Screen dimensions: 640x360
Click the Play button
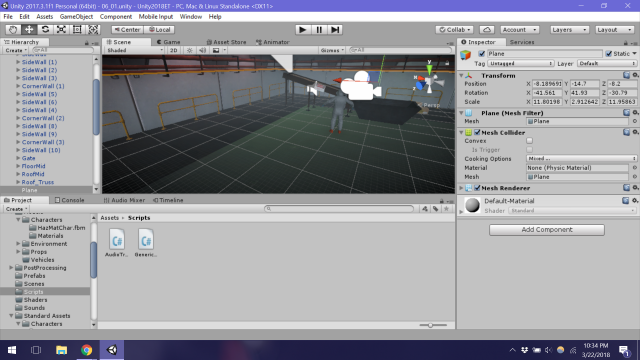pos(302,30)
